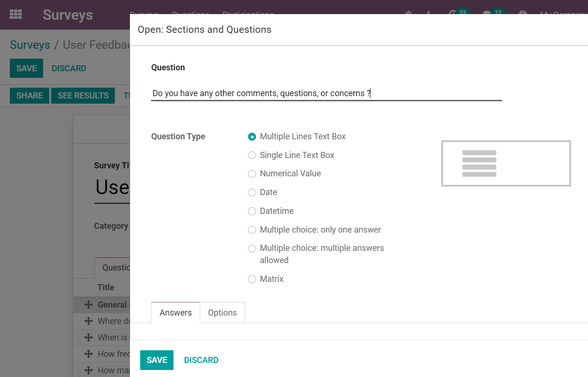Open the Answers tab
The height and width of the screenshot is (377, 588).
click(x=175, y=313)
